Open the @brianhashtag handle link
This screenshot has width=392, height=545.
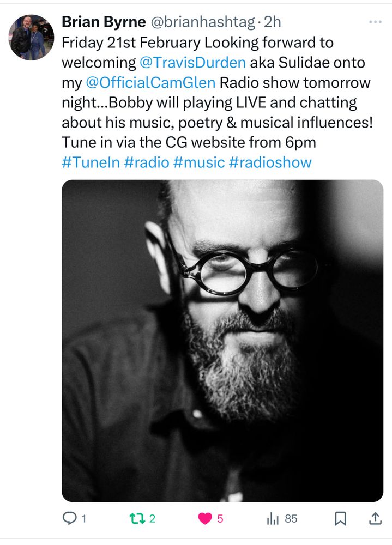203,22
